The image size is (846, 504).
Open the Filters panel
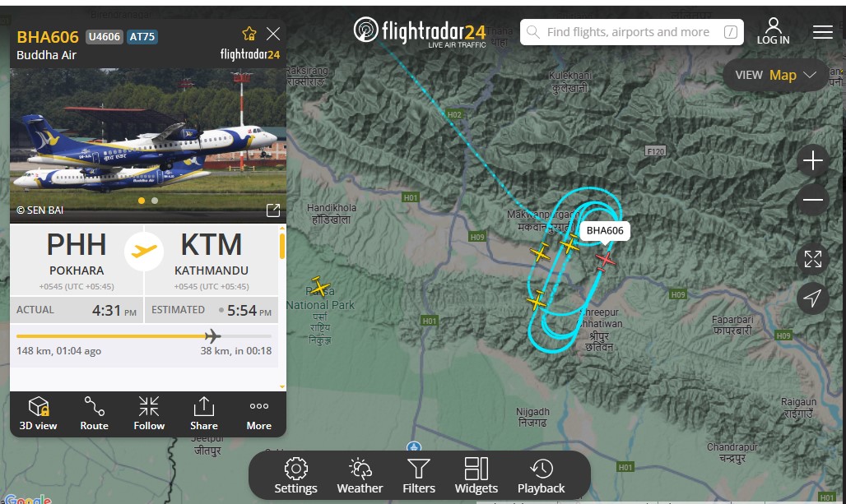click(x=419, y=475)
